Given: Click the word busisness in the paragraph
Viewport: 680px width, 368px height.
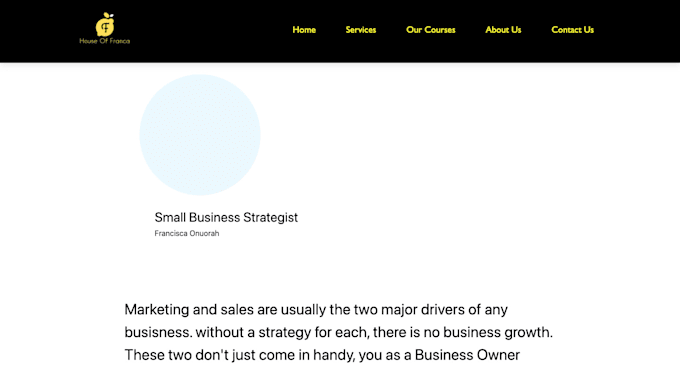Looking at the screenshot, I should point(158,332).
